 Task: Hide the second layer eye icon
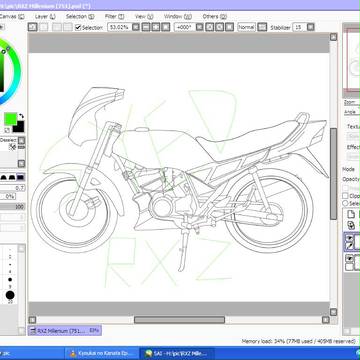[350, 258]
